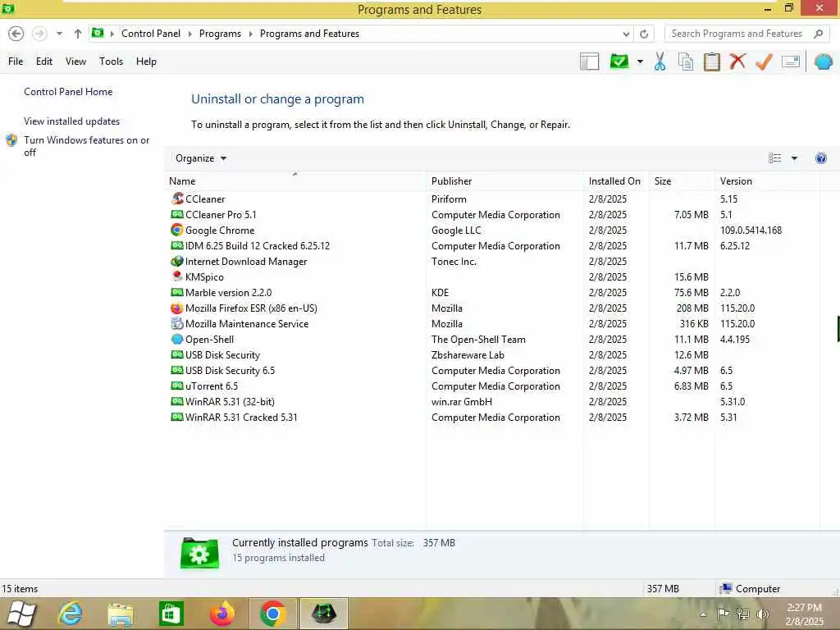Expand the Organize dropdown
The width and height of the screenshot is (840, 630).
(201, 158)
